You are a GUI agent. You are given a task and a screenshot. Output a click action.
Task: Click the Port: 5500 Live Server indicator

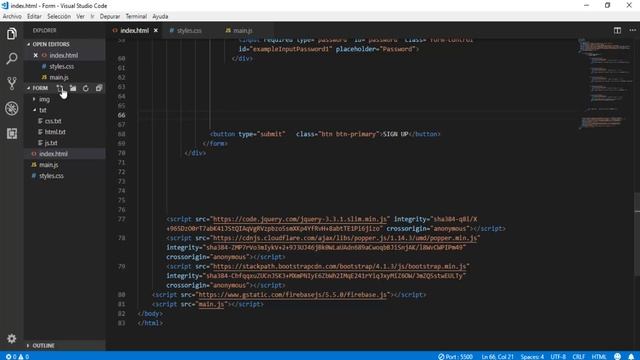click(x=455, y=356)
